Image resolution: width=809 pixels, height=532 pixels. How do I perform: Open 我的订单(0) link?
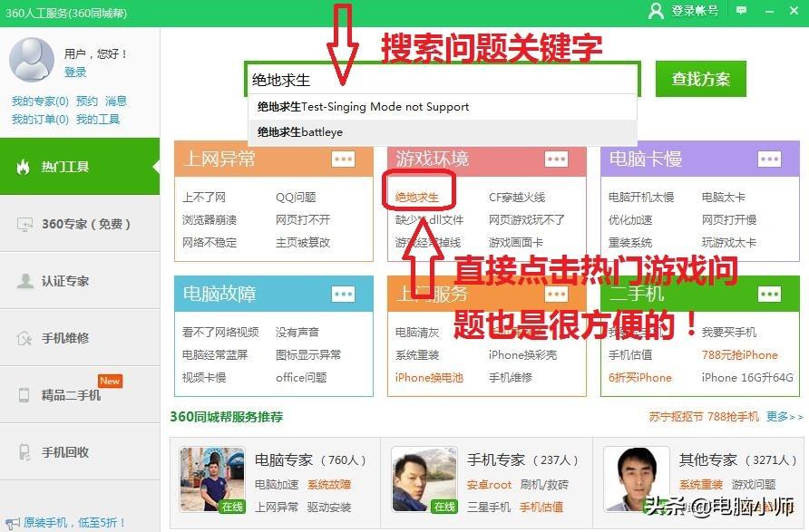(40, 120)
